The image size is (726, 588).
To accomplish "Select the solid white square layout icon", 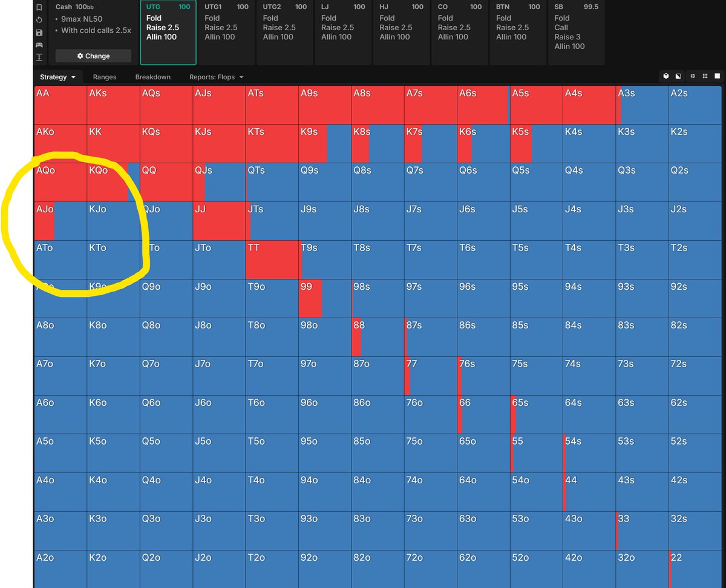I will (718, 76).
